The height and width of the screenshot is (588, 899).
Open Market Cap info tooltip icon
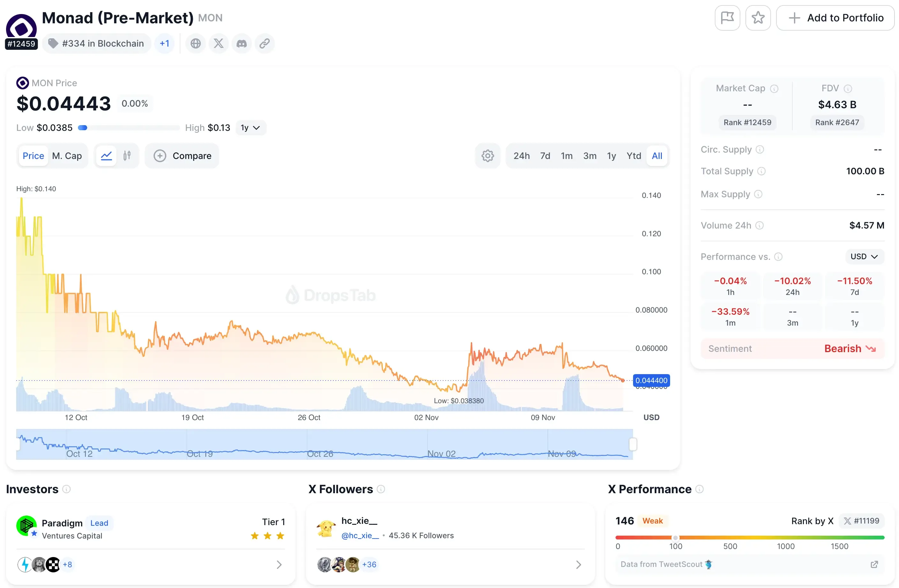pos(775,88)
